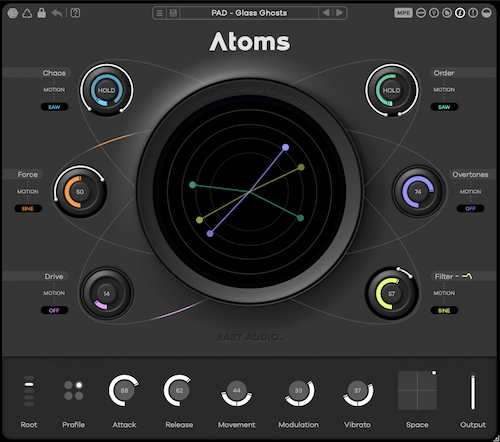Click the green mass node at left of visualizer
This screenshot has height=442, width=500.
click(192, 185)
